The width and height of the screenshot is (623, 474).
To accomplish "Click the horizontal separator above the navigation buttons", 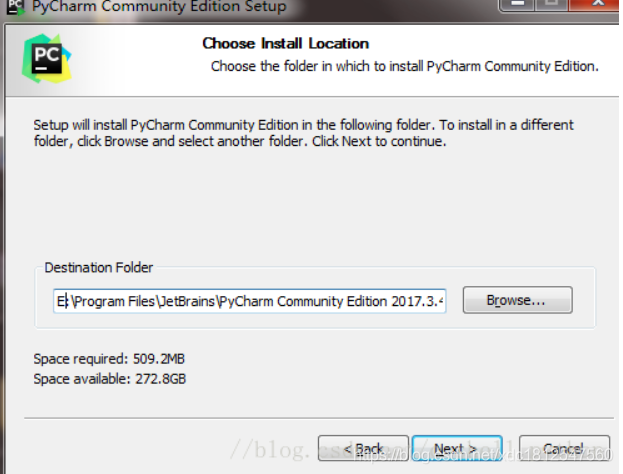I will [319, 418].
